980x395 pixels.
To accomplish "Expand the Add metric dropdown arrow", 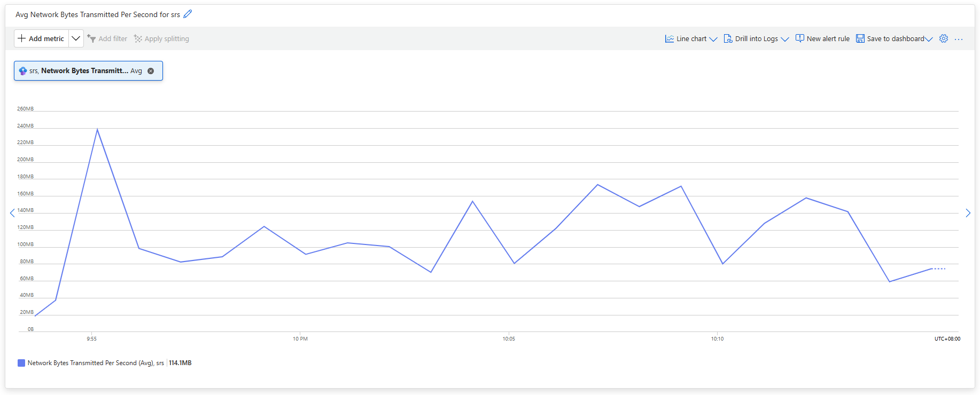I will [x=76, y=38].
